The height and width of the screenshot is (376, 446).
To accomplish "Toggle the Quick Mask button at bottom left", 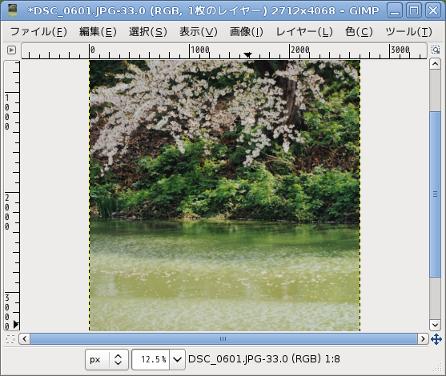I will (10, 339).
